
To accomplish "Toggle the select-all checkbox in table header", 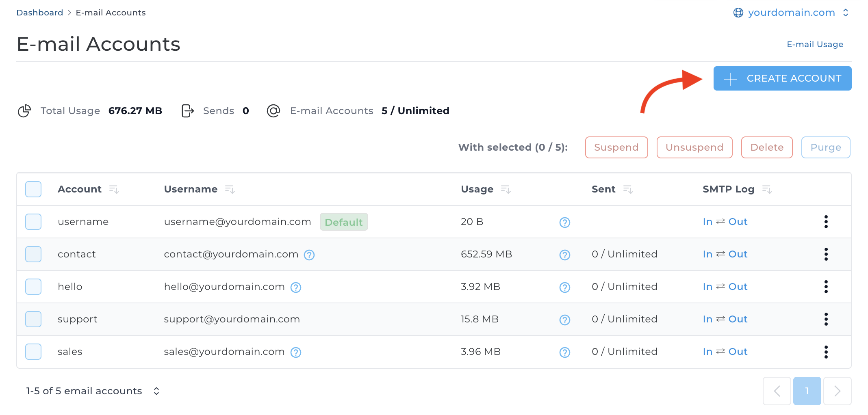I will [x=33, y=189].
